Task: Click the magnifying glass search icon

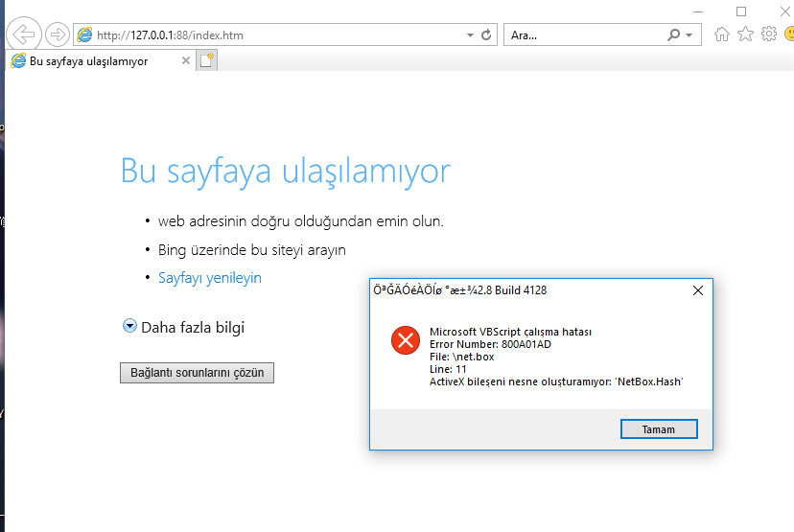Action: coord(673,35)
